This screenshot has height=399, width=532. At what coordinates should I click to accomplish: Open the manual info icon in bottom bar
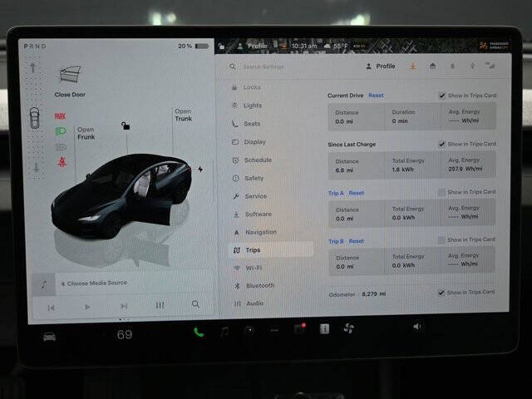pyautogui.click(x=324, y=328)
